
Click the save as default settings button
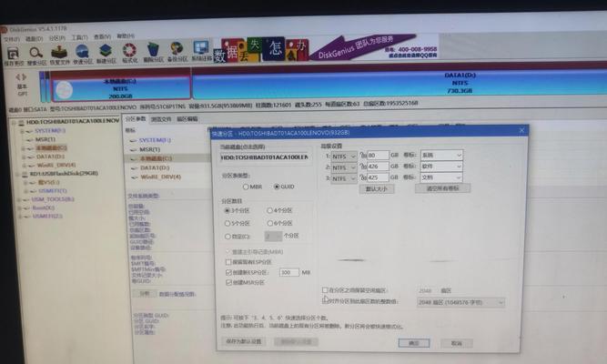click(244, 341)
